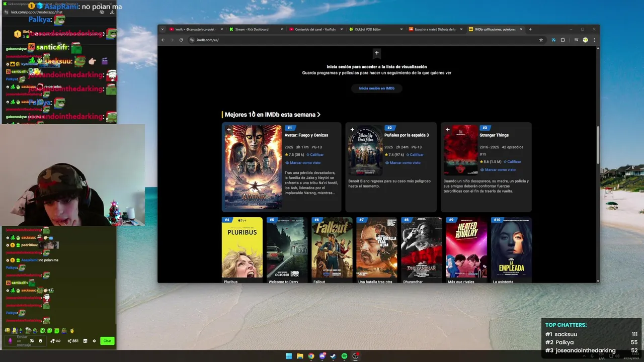644x362 pixels.
Task: Open the Dhurandhar poster ranked #8
Action: (422, 247)
